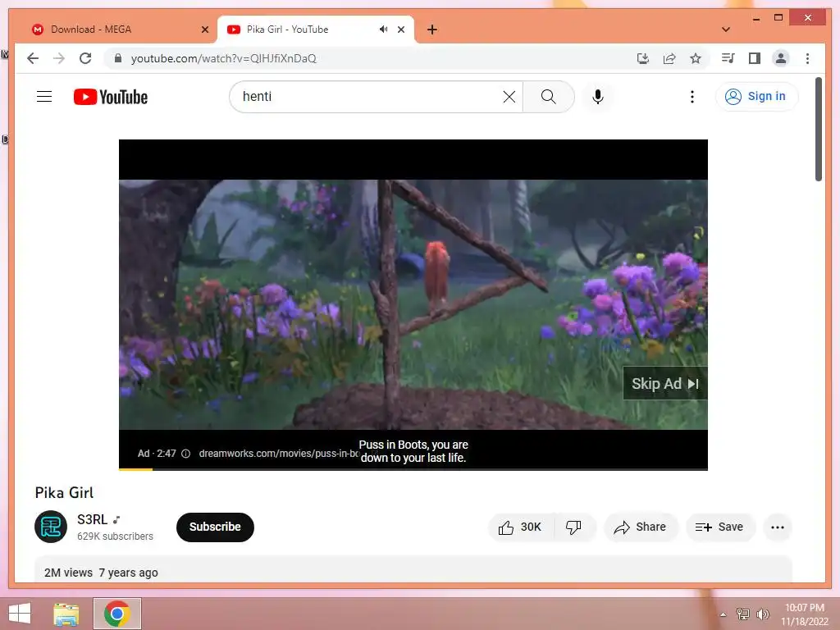Open the taskbar clock showing 10:07 PM

(x=804, y=614)
